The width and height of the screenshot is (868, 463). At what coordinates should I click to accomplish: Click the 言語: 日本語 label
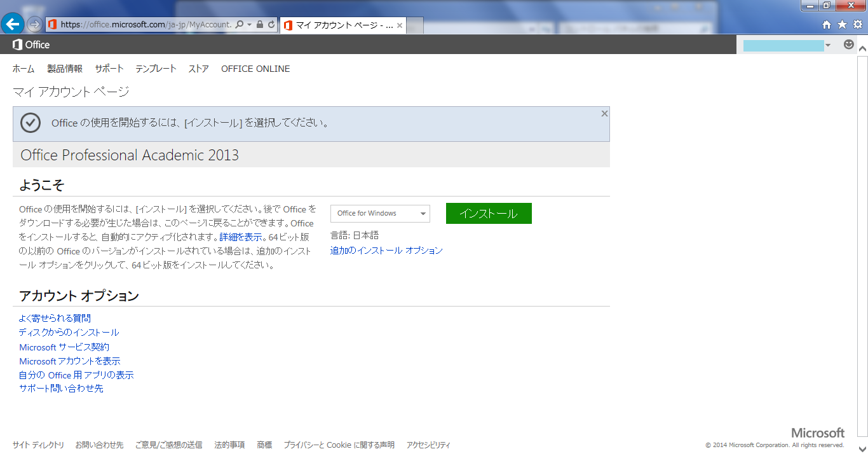pos(355,235)
